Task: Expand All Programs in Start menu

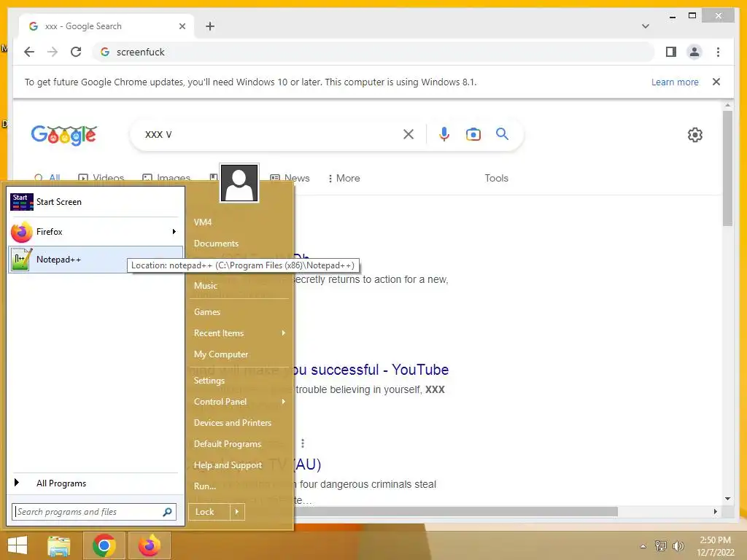Action: tap(96, 483)
